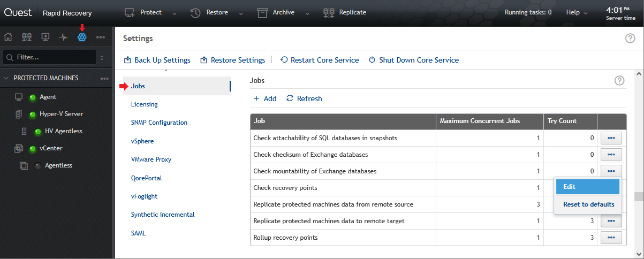Viewport: 644px width, 259px height.
Task: Expand the Restore dropdown arrow
Action: [x=241, y=13]
